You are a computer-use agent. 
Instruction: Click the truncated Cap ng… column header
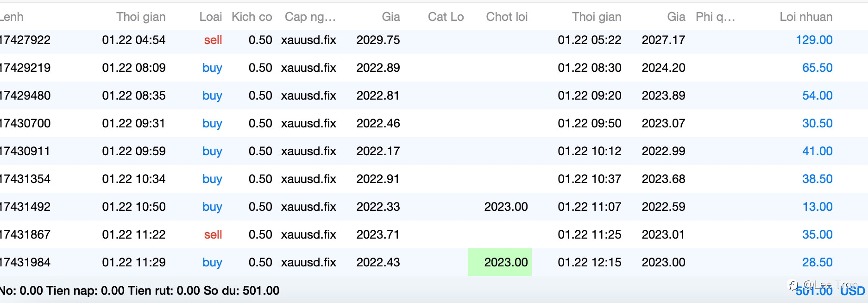tap(310, 17)
